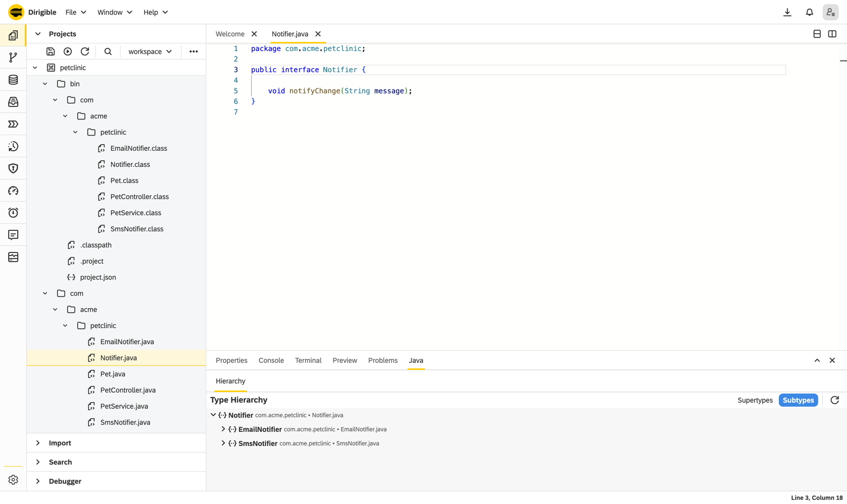Image resolution: width=847 pixels, height=504 pixels.
Task: Close the Notifier.java tab
Action: click(318, 34)
